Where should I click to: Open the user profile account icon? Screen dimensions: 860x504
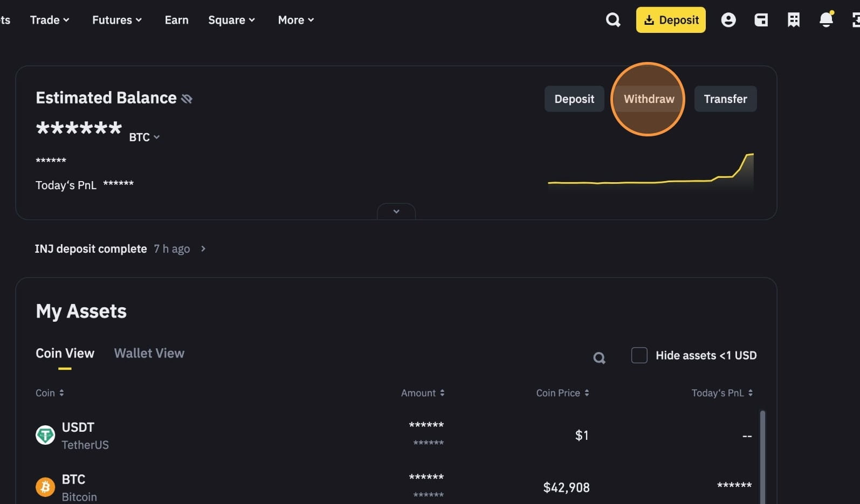tap(728, 20)
